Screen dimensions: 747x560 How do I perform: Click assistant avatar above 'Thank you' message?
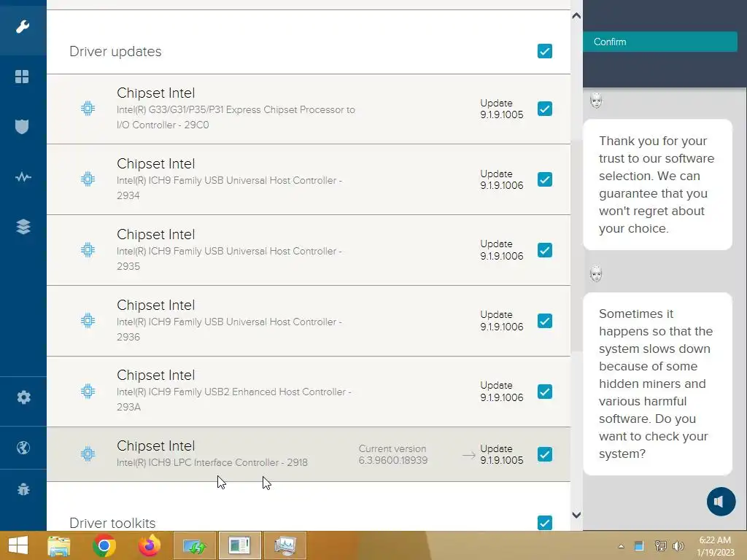[x=596, y=101]
